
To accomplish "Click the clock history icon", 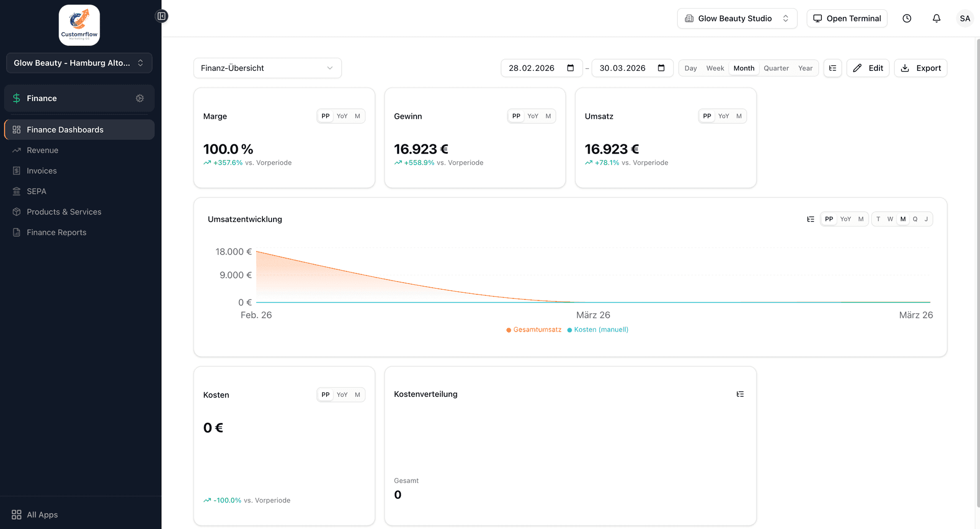I will click(906, 18).
